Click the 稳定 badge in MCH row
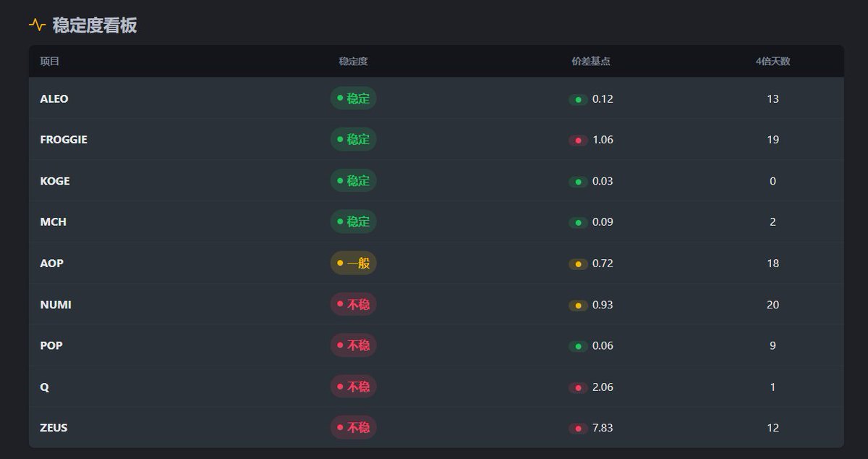This screenshot has height=459, width=868. (353, 222)
